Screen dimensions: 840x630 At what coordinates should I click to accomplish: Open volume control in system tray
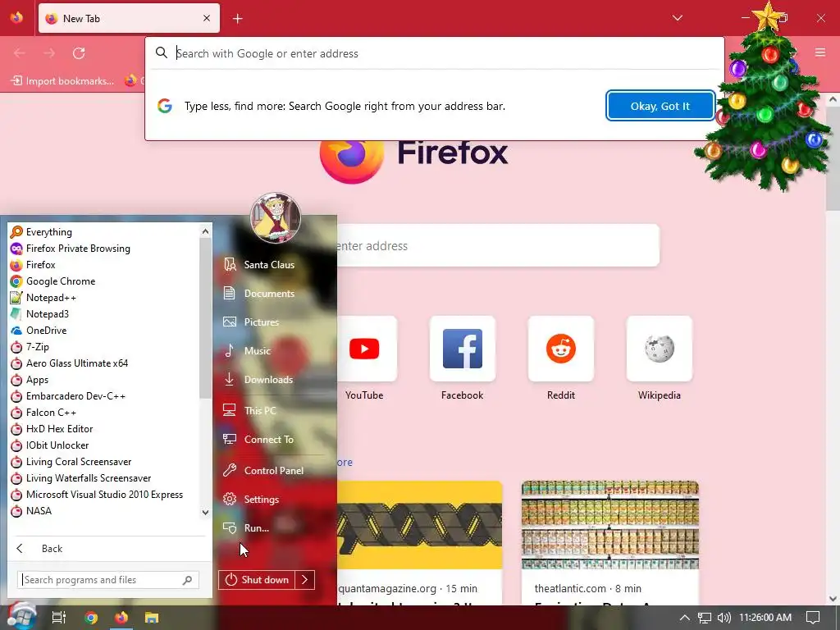pyautogui.click(x=724, y=618)
